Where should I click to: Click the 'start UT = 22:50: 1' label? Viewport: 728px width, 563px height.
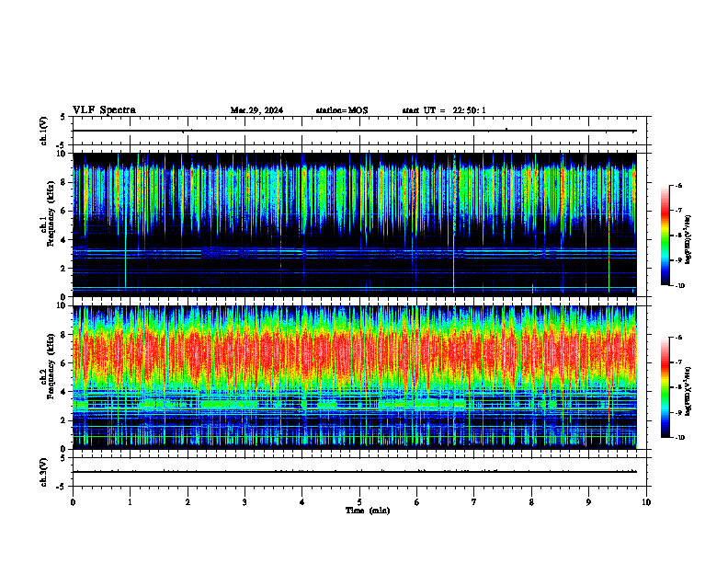click(444, 110)
